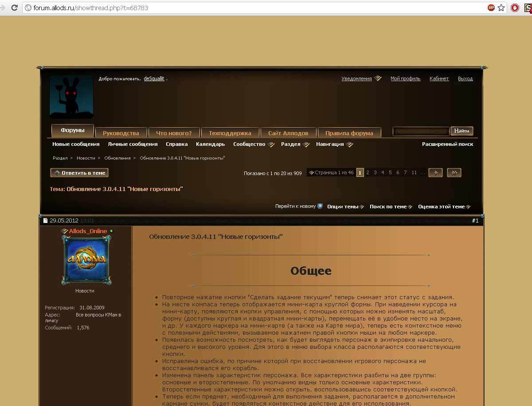The width and height of the screenshot is (532, 406).
Task: Go to page 6 of the thread
Action: click(x=398, y=173)
